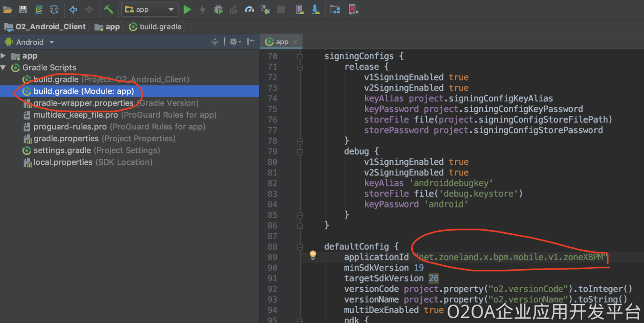Click the Save All disk icon
Viewport: 644px width, 323px height.
[23, 9]
